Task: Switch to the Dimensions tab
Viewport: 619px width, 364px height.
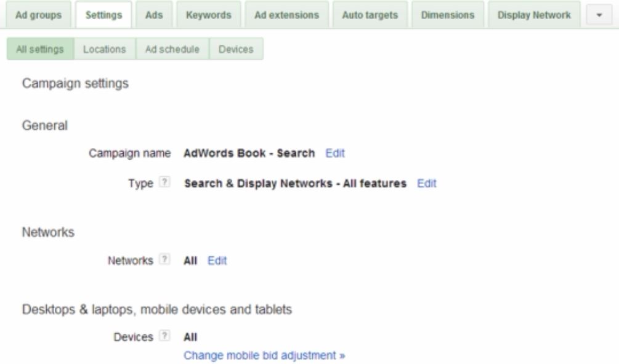Action: (448, 15)
